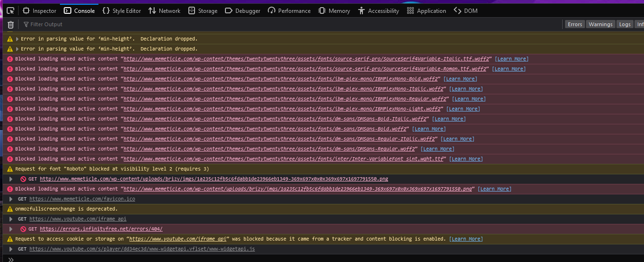Open the Application panel

click(426, 10)
